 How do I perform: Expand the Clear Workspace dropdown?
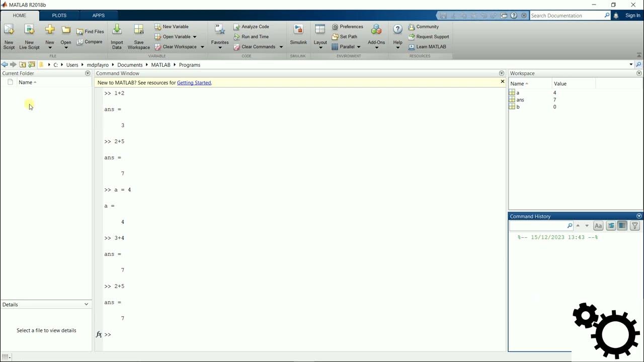click(202, 47)
